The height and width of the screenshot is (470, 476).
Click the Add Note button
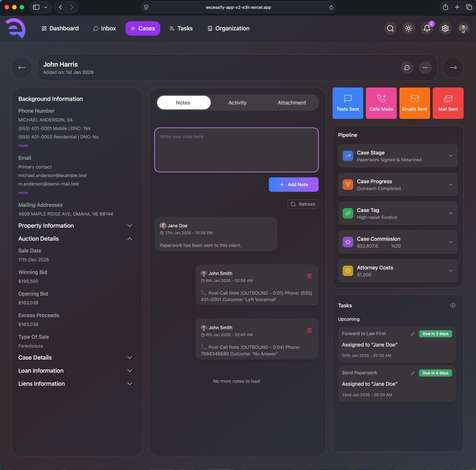(293, 184)
